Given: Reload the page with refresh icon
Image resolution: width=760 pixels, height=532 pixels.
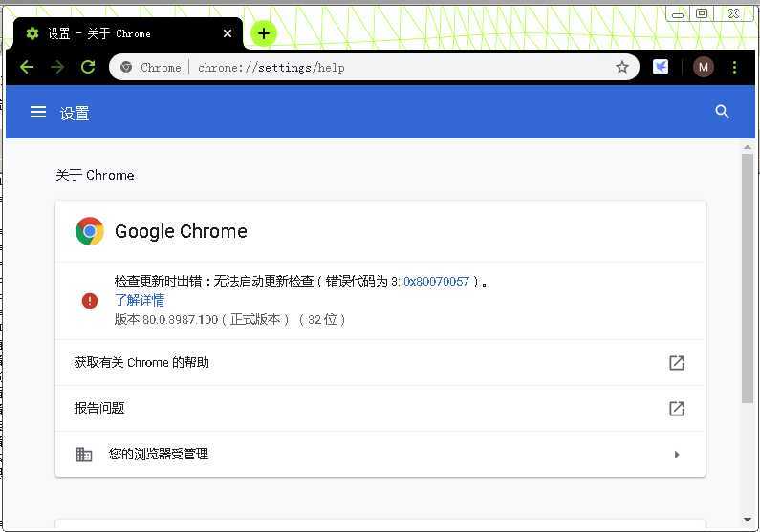Looking at the screenshot, I should click(x=88, y=67).
